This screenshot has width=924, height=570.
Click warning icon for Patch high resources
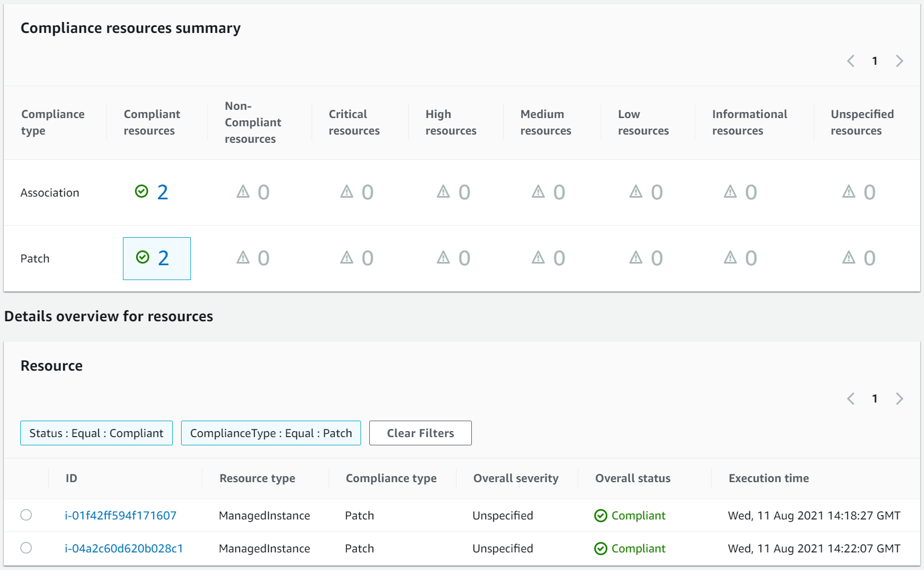pos(443,257)
